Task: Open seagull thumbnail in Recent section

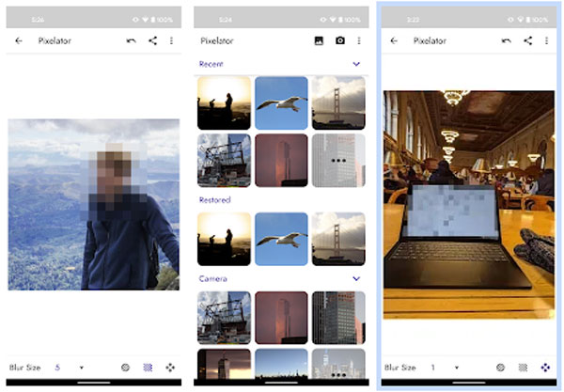Action: click(x=281, y=102)
